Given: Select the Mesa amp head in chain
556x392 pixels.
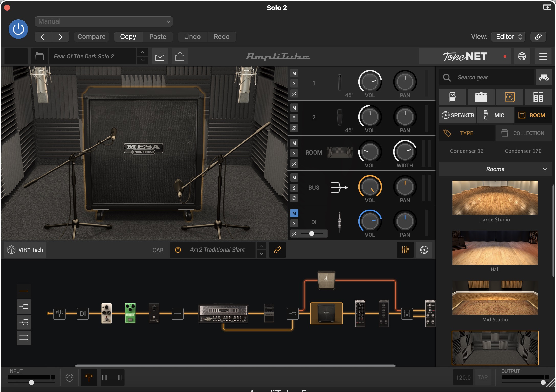Looking at the screenshot, I should pos(223,314).
